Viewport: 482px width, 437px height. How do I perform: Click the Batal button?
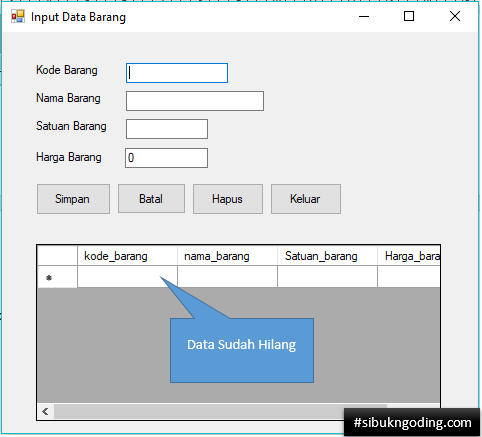pos(151,199)
